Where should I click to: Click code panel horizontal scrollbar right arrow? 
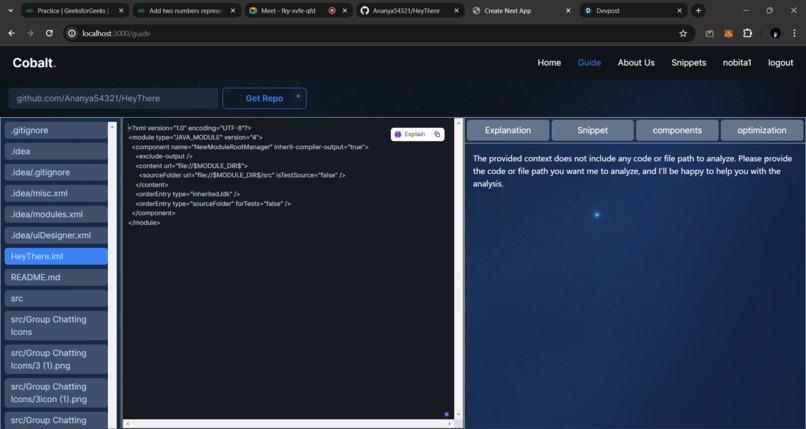pyautogui.click(x=450, y=424)
